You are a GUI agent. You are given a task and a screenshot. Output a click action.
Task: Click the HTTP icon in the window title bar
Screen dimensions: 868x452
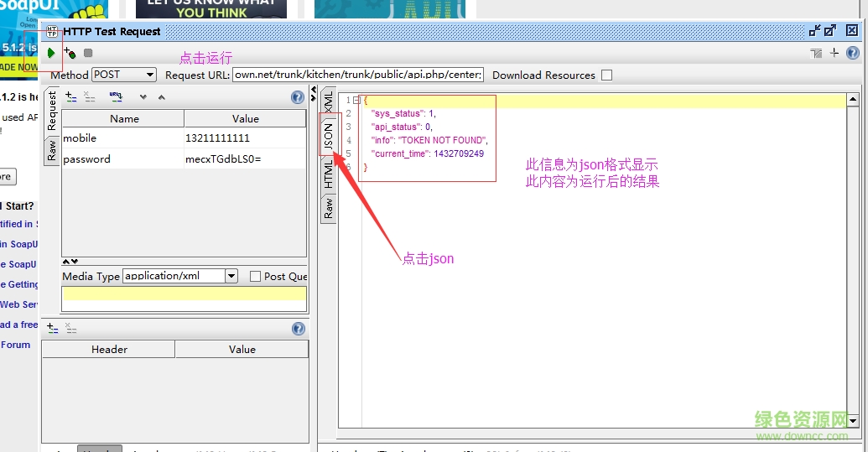(52, 32)
